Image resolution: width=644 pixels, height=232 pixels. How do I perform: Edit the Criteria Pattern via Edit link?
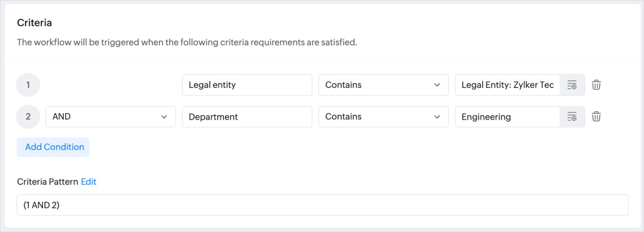point(88,182)
